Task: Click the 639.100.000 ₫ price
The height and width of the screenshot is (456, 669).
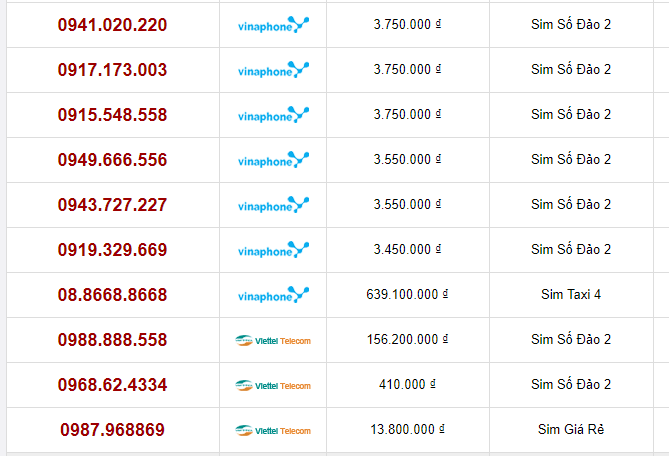Action: click(x=407, y=295)
